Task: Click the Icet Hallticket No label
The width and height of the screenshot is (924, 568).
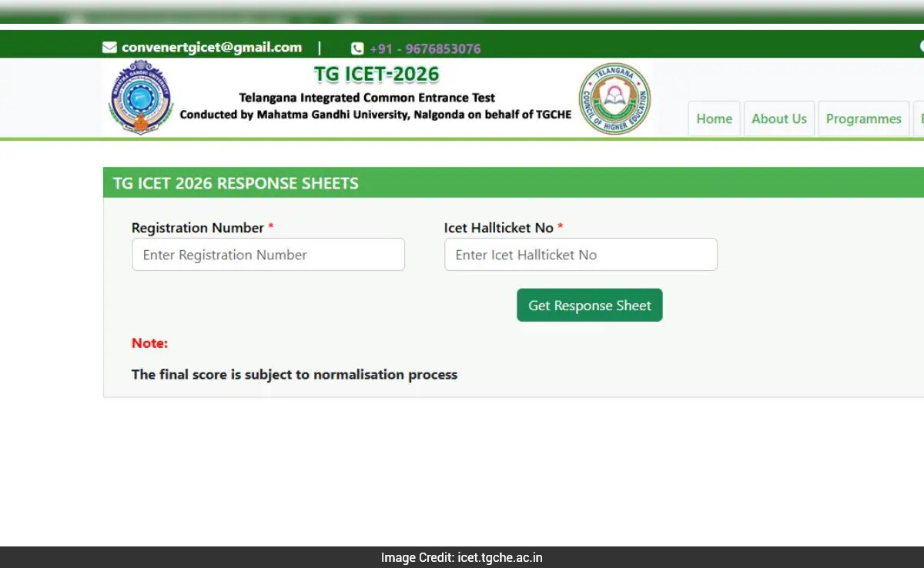Action: pos(499,228)
